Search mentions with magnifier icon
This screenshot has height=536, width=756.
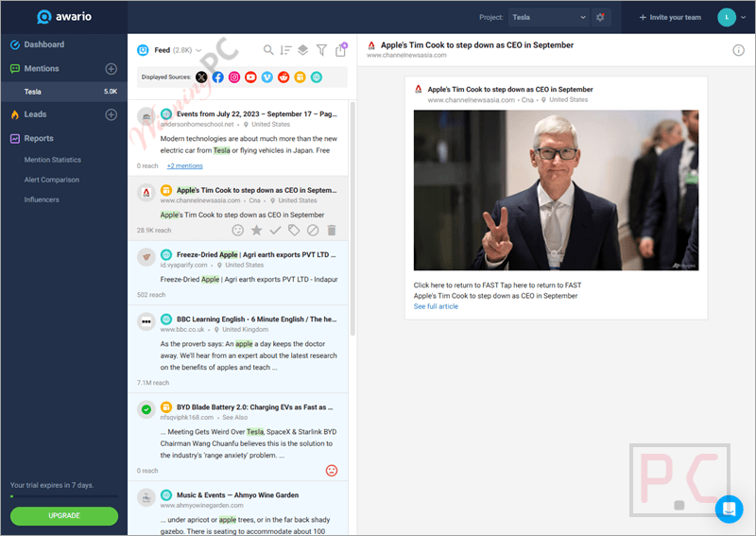coord(268,50)
